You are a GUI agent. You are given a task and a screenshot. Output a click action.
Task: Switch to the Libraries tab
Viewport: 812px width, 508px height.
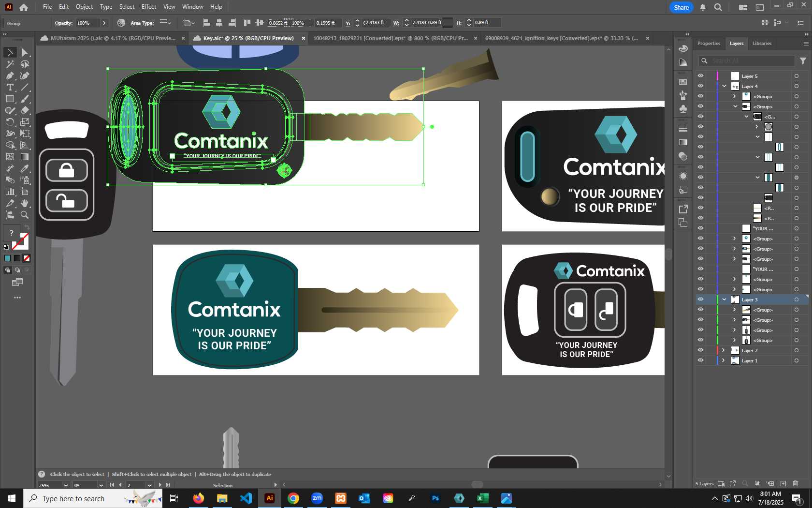click(762, 44)
